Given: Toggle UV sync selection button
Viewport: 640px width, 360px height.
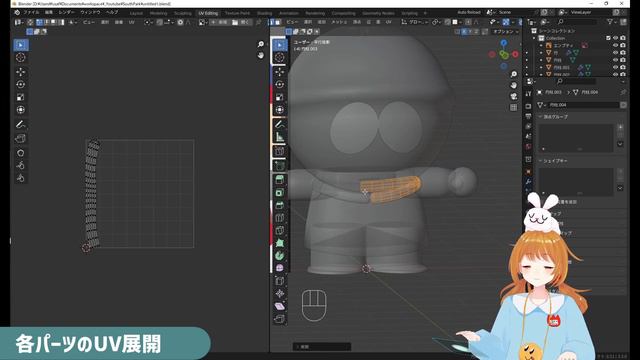Looking at the screenshot, I should [30, 22].
